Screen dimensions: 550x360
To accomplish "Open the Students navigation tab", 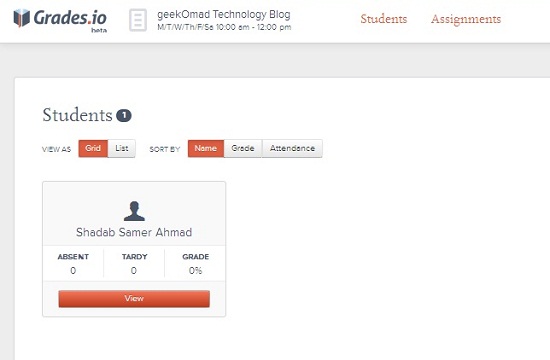I will coord(384,19).
